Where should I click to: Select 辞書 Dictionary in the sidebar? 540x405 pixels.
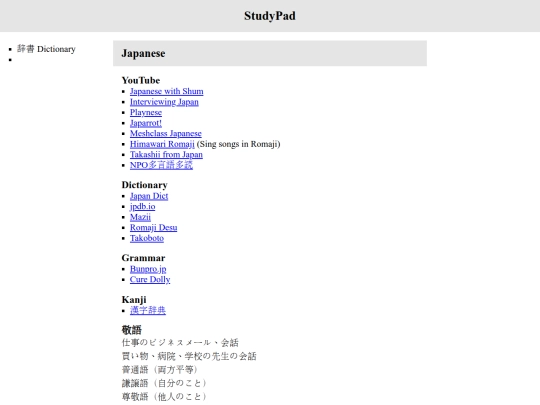click(46, 49)
